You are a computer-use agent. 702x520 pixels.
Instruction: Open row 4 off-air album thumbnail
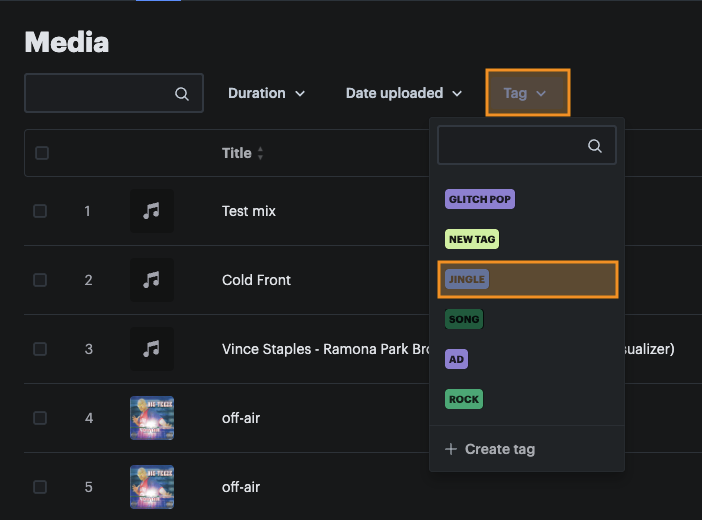tap(152, 418)
